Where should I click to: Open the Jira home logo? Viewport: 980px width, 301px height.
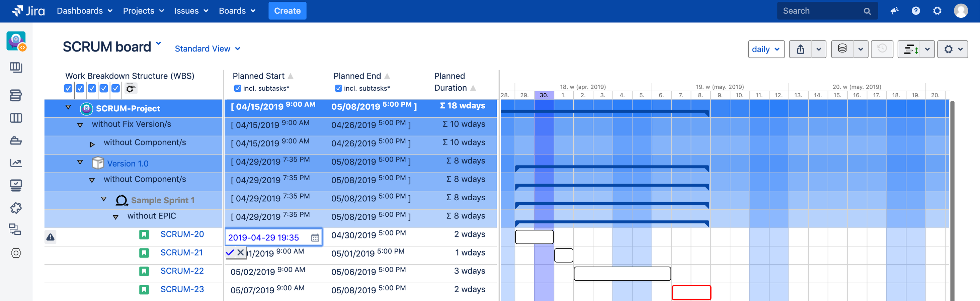[x=28, y=11]
